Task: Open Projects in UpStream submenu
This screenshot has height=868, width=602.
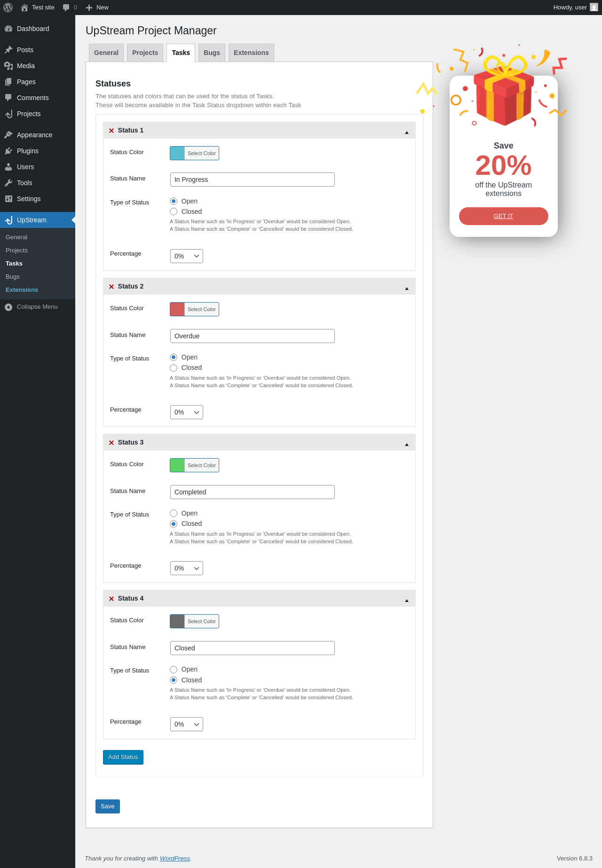Action: pyautogui.click(x=17, y=250)
